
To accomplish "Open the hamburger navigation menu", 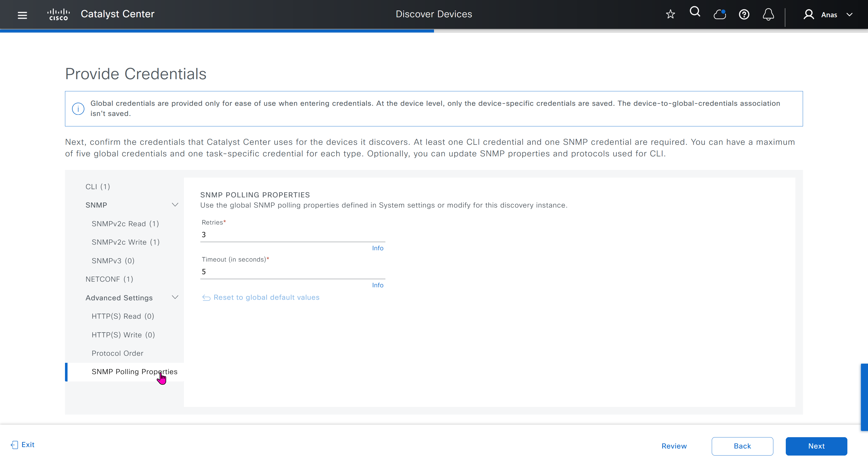I will (22, 15).
